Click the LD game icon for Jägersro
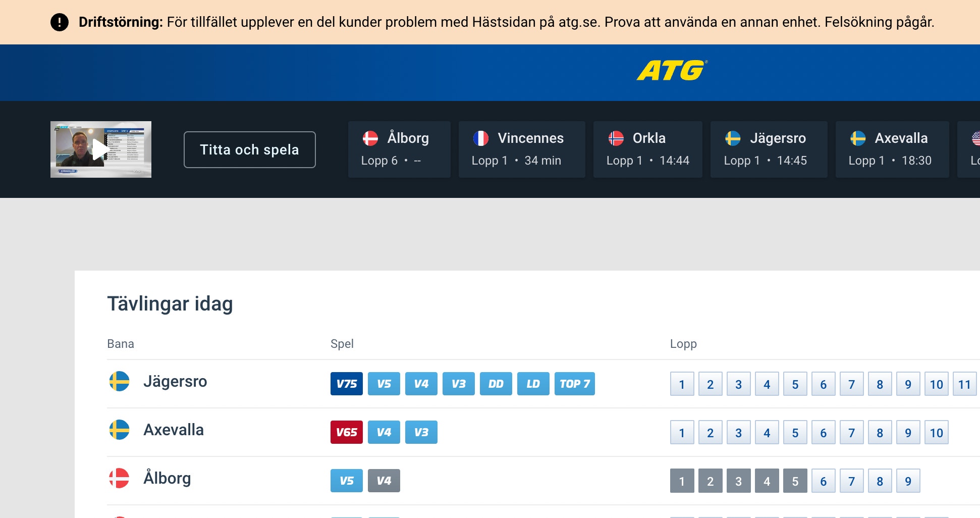Screen dimensions: 980x518 point(533,384)
